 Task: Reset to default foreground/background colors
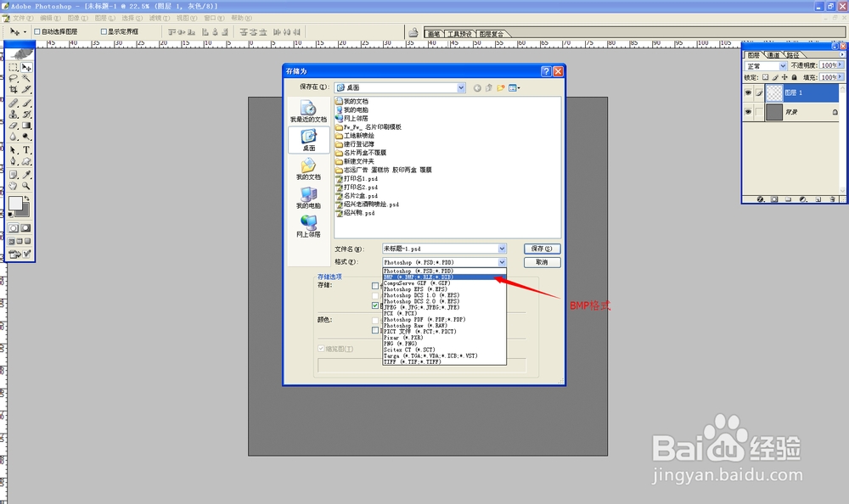click(x=11, y=215)
